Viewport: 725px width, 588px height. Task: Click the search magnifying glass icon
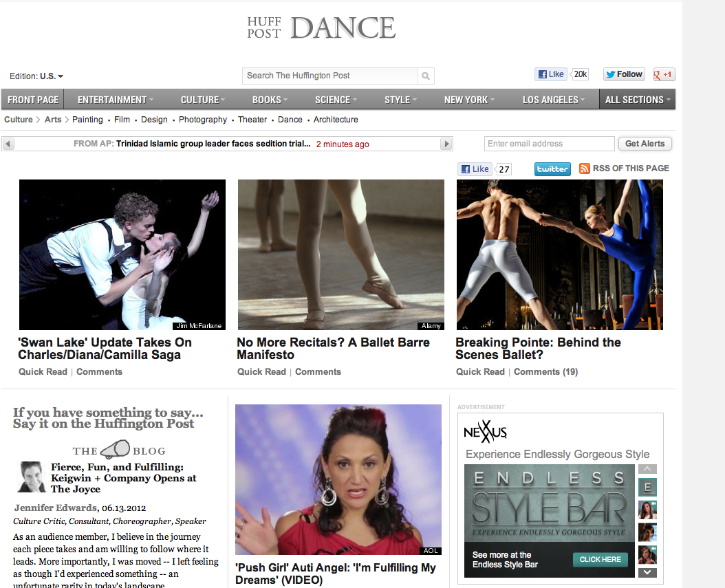click(x=426, y=76)
